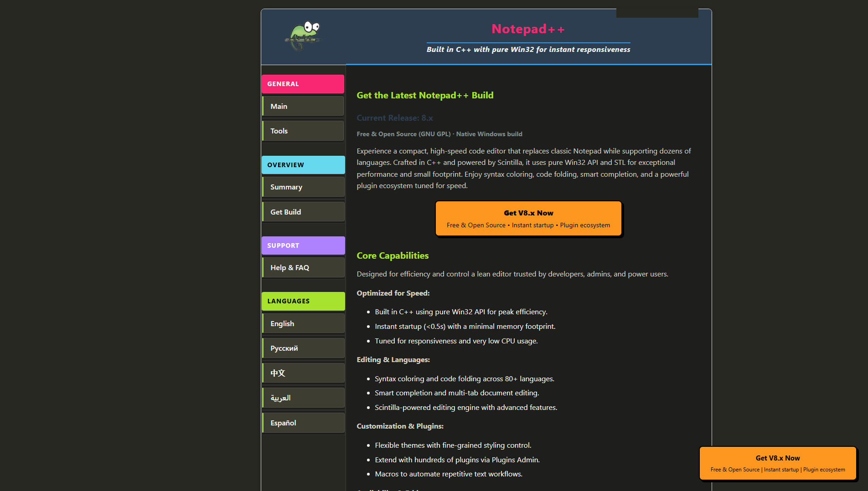This screenshot has width=868, height=491.
Task: Click bullet 'Flexible themes with fine-grained styling'
Action: [453, 445]
